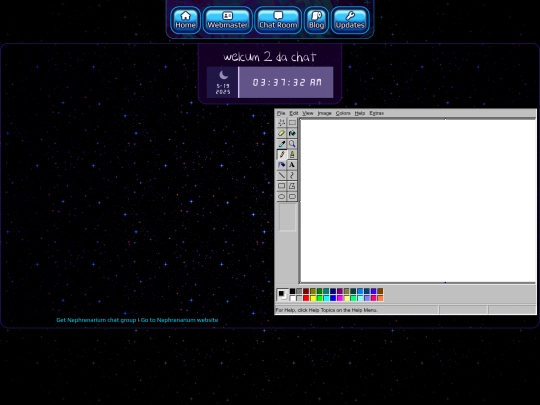Select the Magnifier tool
Image resolution: width=540 pixels, height=405 pixels.
pos(292,144)
